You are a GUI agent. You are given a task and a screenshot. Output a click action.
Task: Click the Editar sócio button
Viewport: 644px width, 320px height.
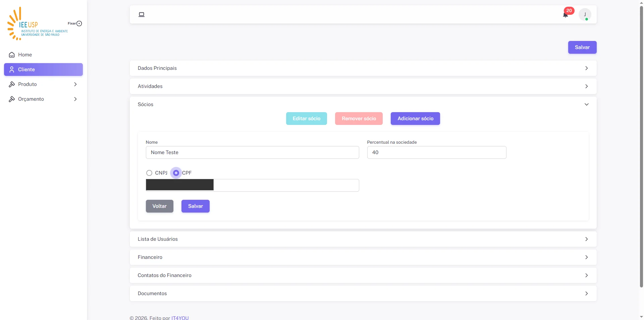point(307,119)
